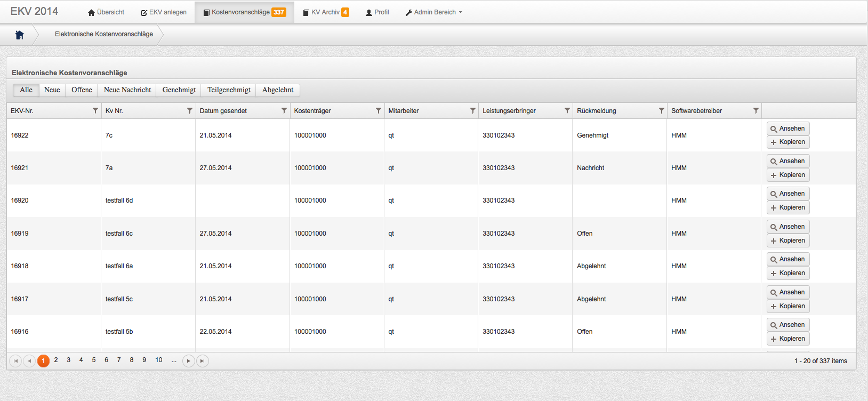Open filter icon for EKV-Nr. column
The height and width of the screenshot is (401, 868).
(95, 111)
